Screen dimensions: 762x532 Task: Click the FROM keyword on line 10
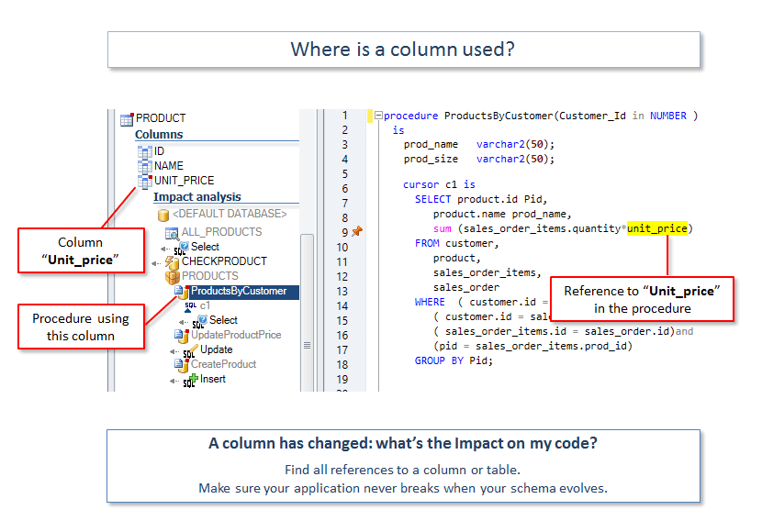(x=427, y=243)
